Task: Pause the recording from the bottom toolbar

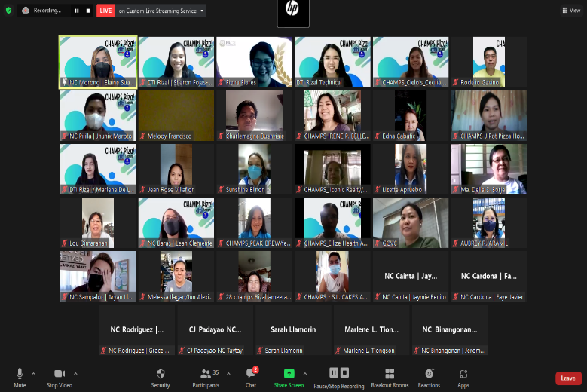Action: coord(334,372)
